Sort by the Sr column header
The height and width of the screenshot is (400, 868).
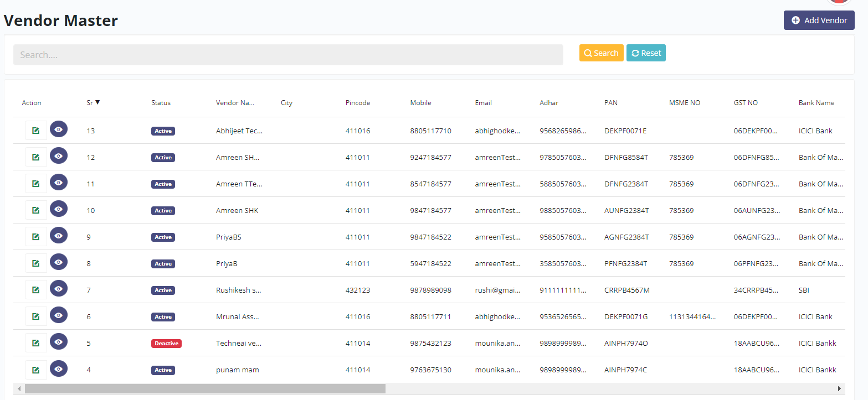click(x=93, y=102)
